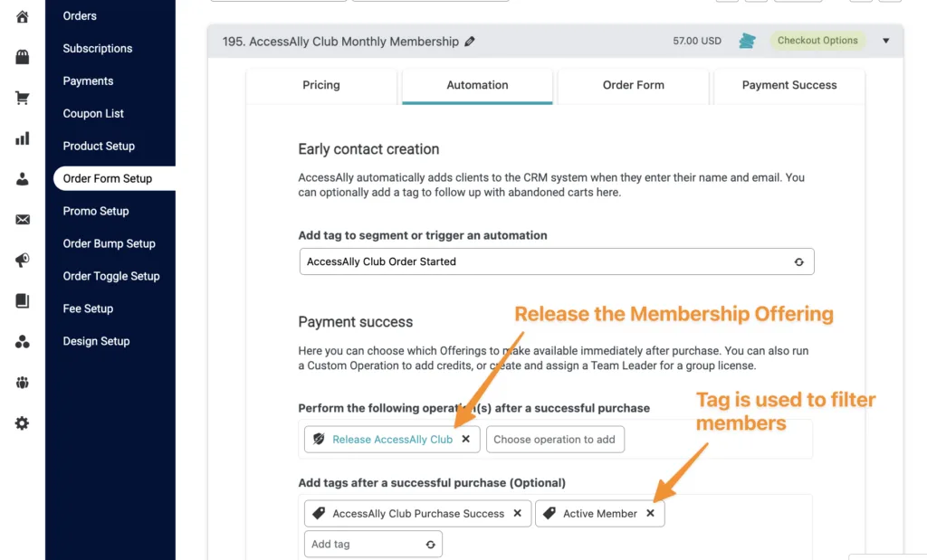Viewport: 927px width, 560px height.
Task: Open the Choose operation to add dropdown
Action: click(554, 440)
